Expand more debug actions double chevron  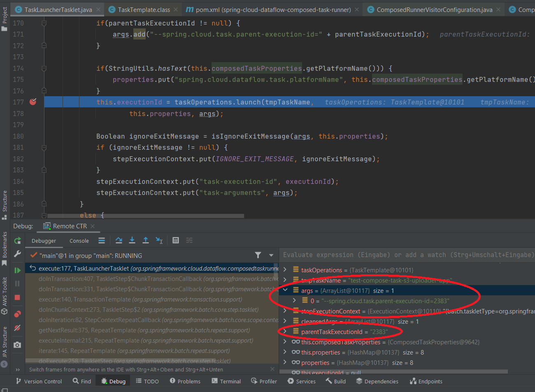[x=18, y=369]
